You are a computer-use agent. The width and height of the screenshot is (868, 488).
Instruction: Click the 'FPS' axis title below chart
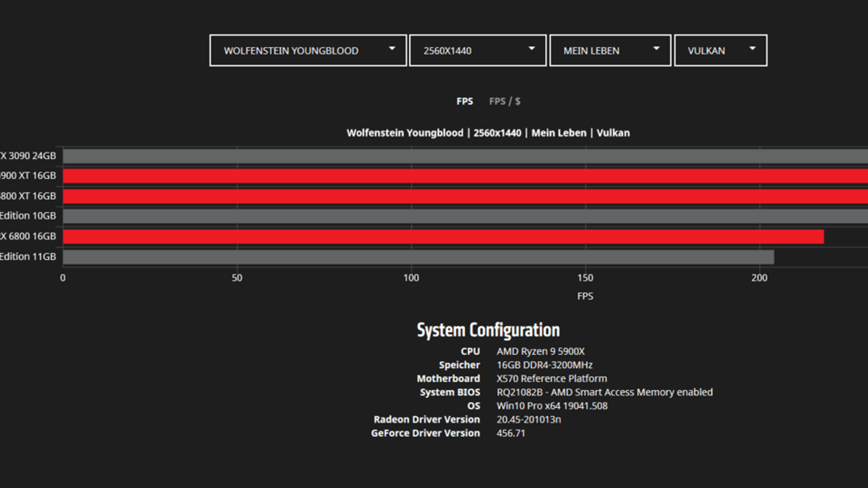click(585, 296)
